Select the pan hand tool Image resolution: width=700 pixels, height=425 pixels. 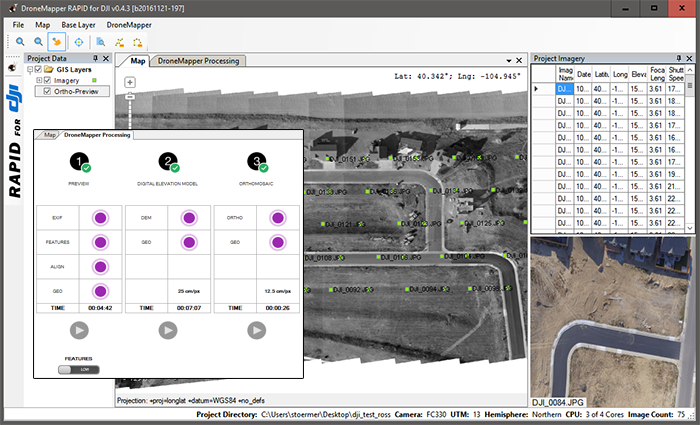(57, 42)
